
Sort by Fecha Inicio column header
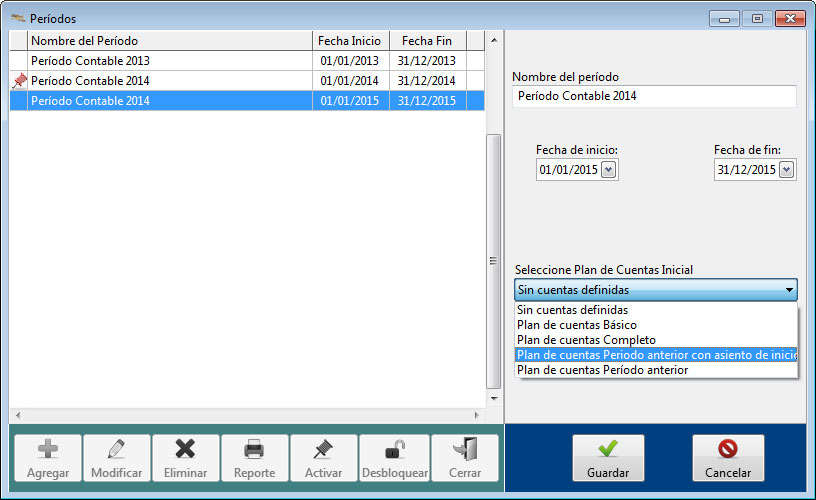click(349, 41)
